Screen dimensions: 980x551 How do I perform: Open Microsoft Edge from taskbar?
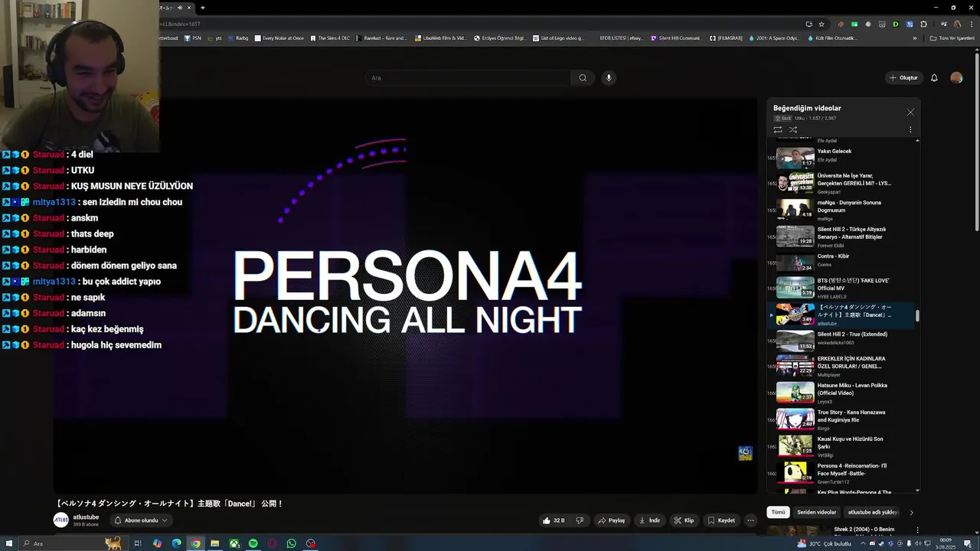177,543
